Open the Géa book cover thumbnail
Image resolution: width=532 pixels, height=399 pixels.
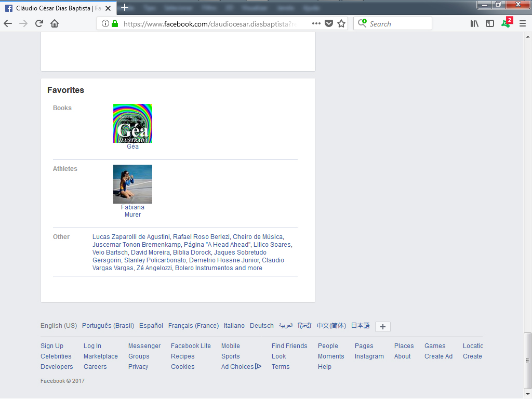click(x=132, y=123)
